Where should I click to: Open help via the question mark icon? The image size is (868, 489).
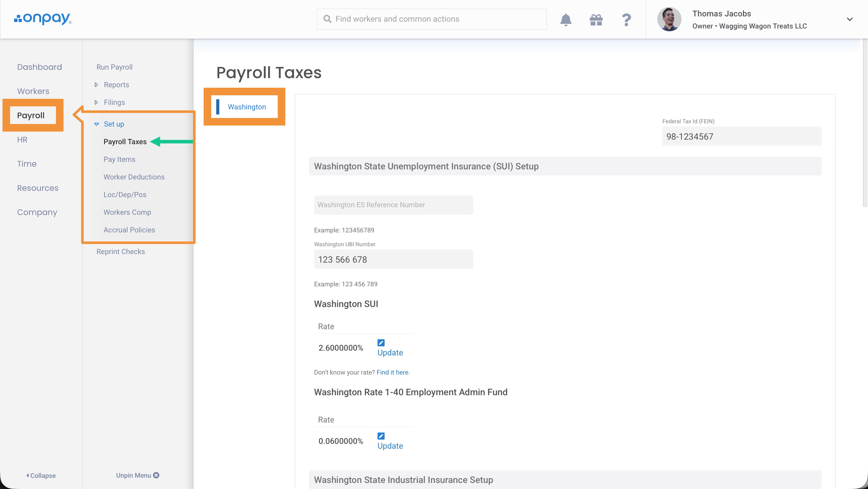tap(626, 20)
